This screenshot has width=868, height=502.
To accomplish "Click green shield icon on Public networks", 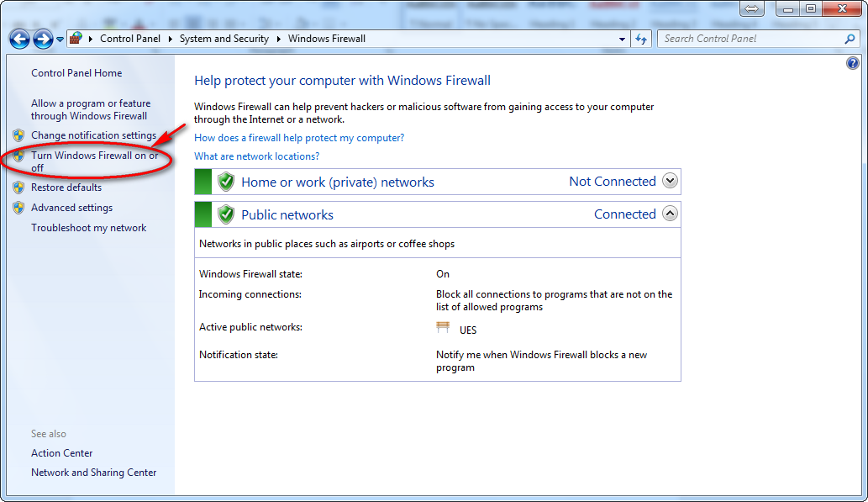I will [x=226, y=214].
